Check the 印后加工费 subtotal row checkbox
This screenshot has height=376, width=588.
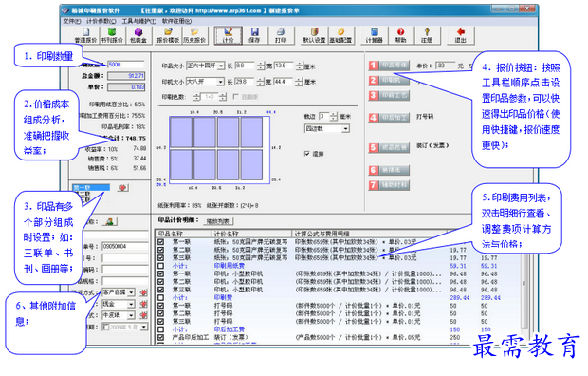tap(161, 329)
